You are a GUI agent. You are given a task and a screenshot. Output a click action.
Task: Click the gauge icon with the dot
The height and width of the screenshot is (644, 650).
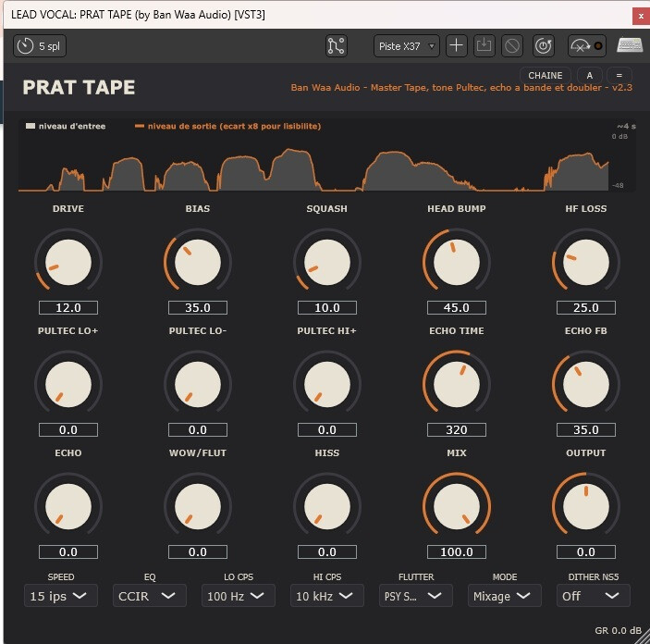point(586,45)
